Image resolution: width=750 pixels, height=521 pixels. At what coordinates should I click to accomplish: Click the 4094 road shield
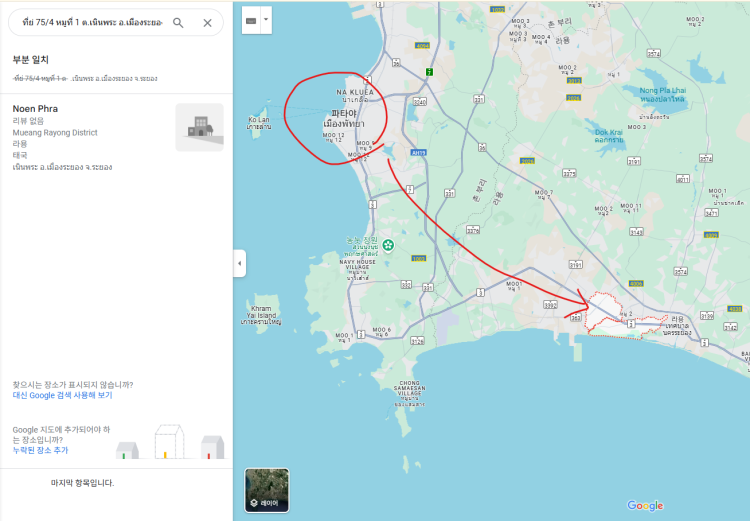click(422, 46)
